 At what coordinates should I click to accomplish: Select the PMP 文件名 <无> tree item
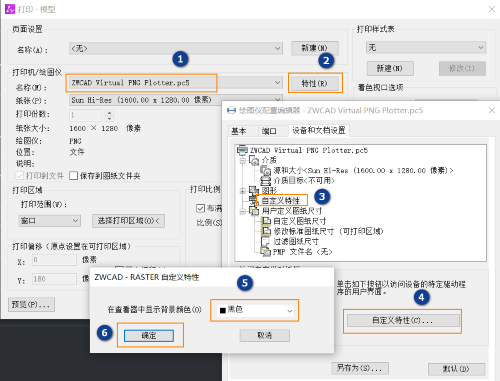pyautogui.click(x=303, y=252)
